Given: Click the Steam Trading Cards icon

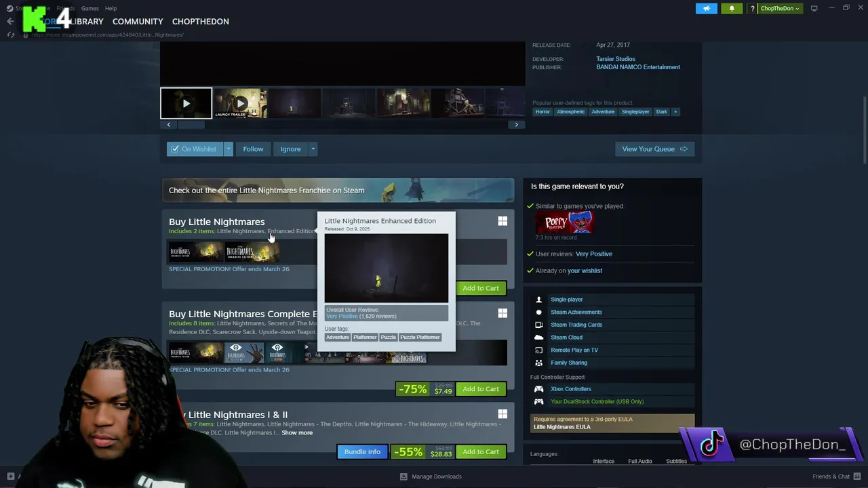Looking at the screenshot, I should pos(539,325).
